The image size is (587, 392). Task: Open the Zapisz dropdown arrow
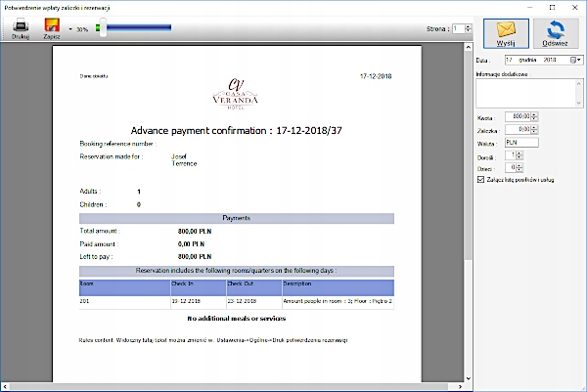point(69,29)
